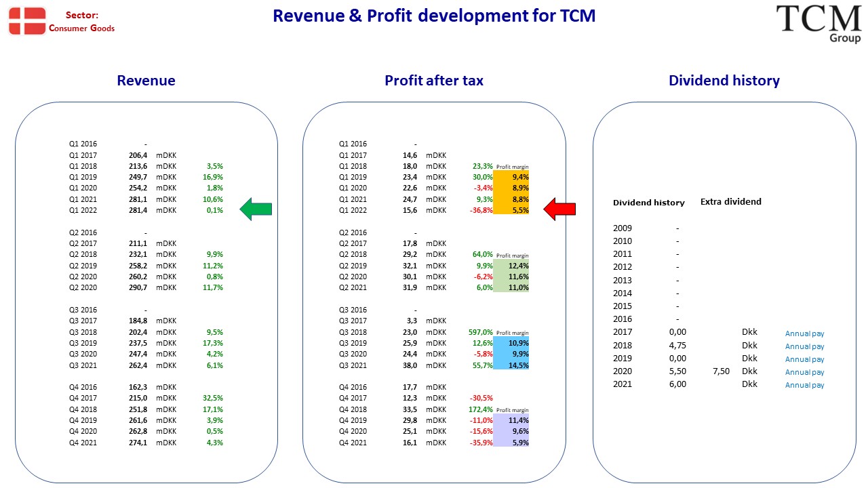Screen dimensions: 868x488
Task: Select the Profit after tax heading
Action: (x=434, y=81)
